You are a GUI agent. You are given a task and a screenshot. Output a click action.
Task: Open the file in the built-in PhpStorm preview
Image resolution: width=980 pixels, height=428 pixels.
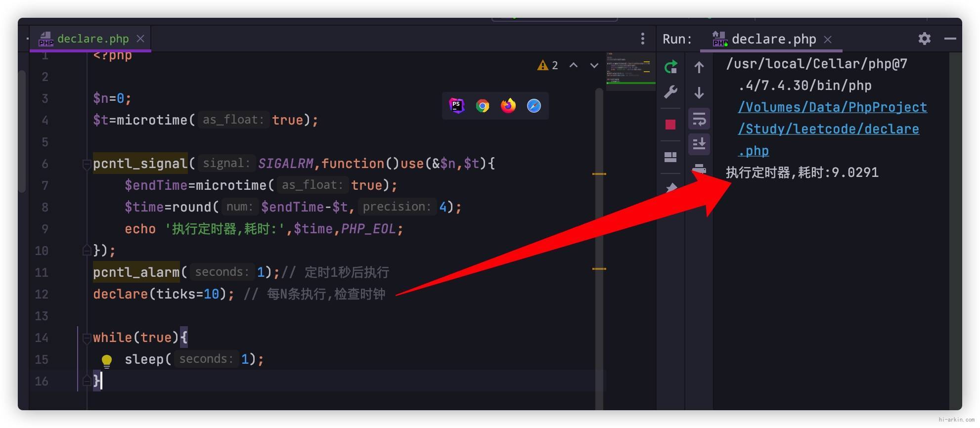click(x=456, y=105)
